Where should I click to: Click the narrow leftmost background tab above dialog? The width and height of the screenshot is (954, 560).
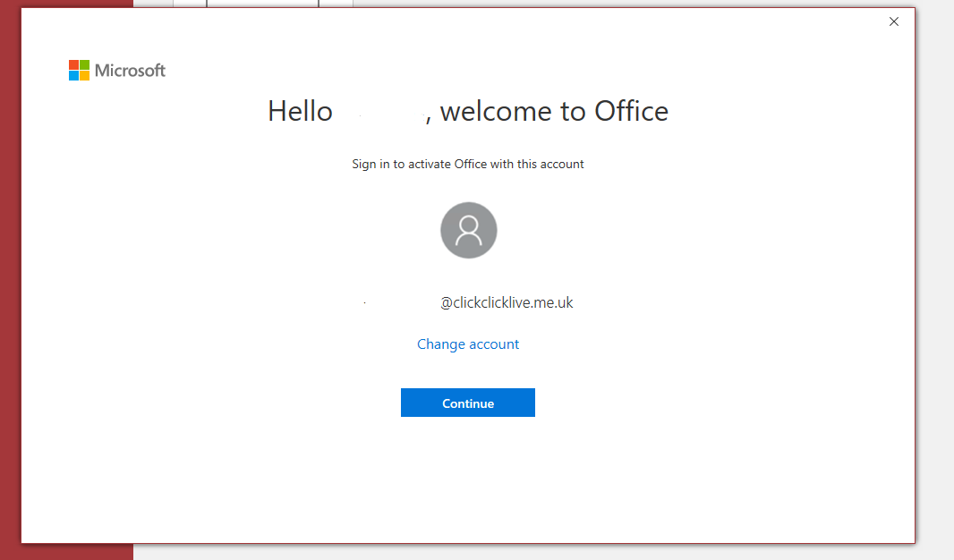(189, 4)
